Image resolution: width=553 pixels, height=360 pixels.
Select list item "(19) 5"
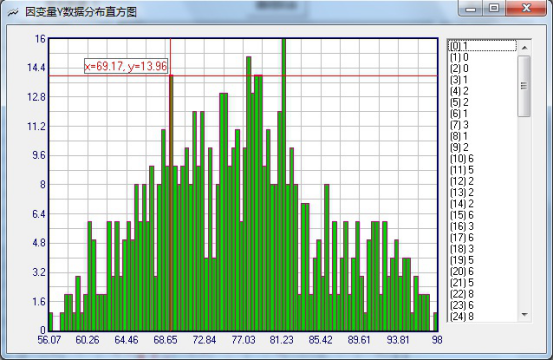[482, 260]
